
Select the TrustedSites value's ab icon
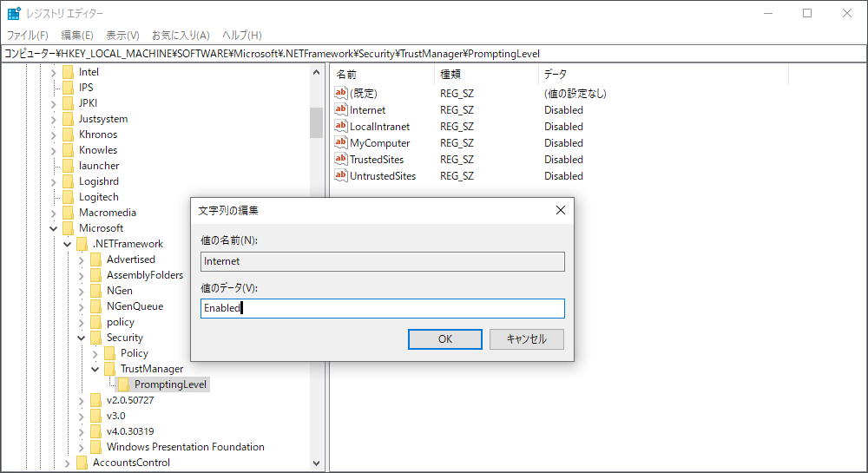click(x=341, y=160)
